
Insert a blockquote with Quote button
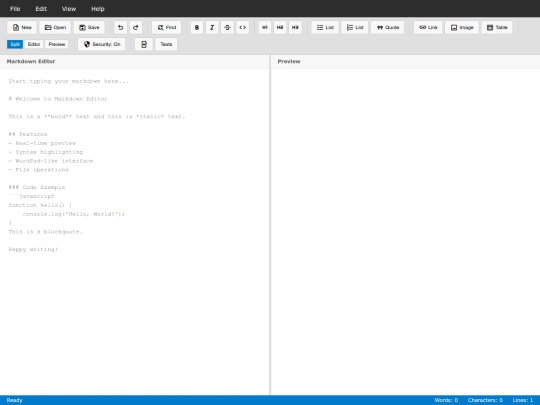click(387, 28)
